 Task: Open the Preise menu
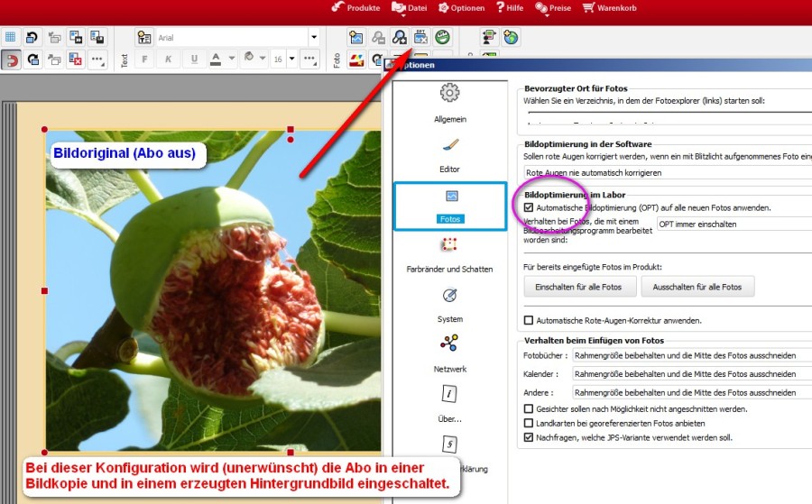pyautogui.click(x=553, y=8)
